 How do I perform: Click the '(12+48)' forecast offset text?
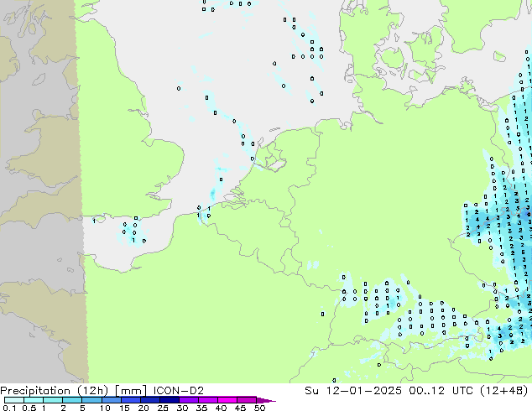[x=504, y=391]
